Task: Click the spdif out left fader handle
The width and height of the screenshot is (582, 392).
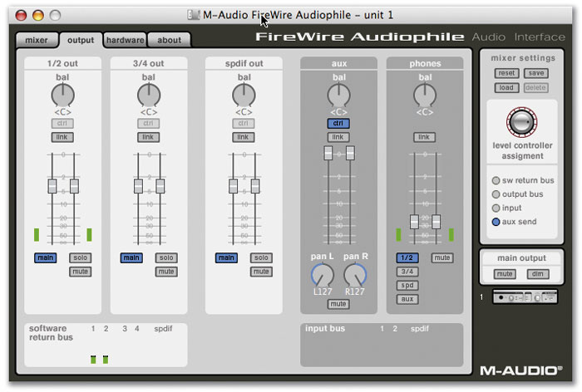Action: (234, 186)
